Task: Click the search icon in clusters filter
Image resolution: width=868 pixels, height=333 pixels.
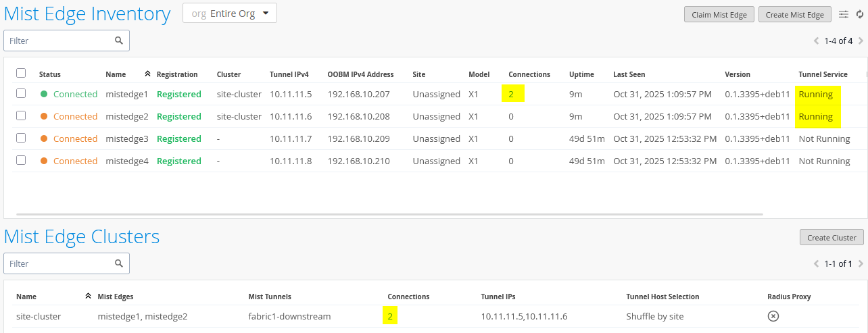Action: click(x=119, y=263)
